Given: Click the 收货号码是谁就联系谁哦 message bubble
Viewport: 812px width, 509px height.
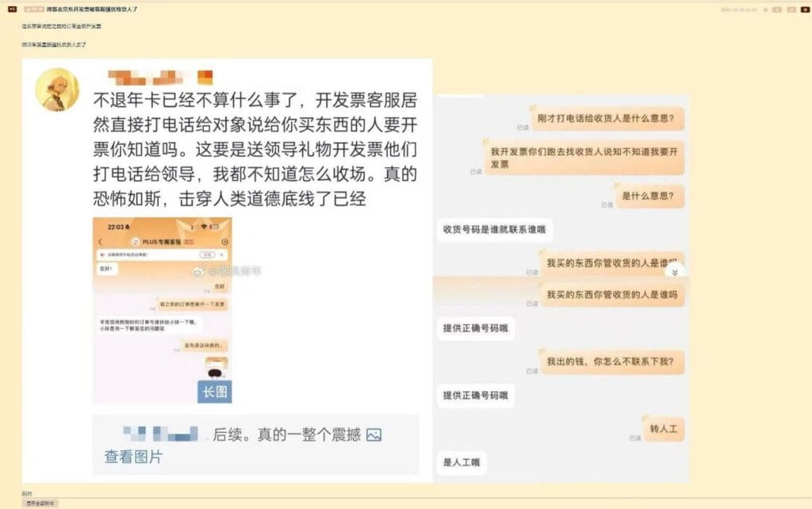Looking at the screenshot, I should coord(494,230).
